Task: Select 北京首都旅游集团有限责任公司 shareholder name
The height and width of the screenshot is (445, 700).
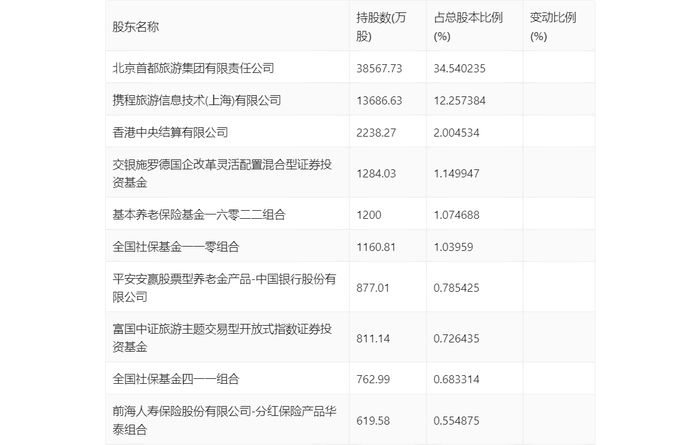Action: point(193,68)
